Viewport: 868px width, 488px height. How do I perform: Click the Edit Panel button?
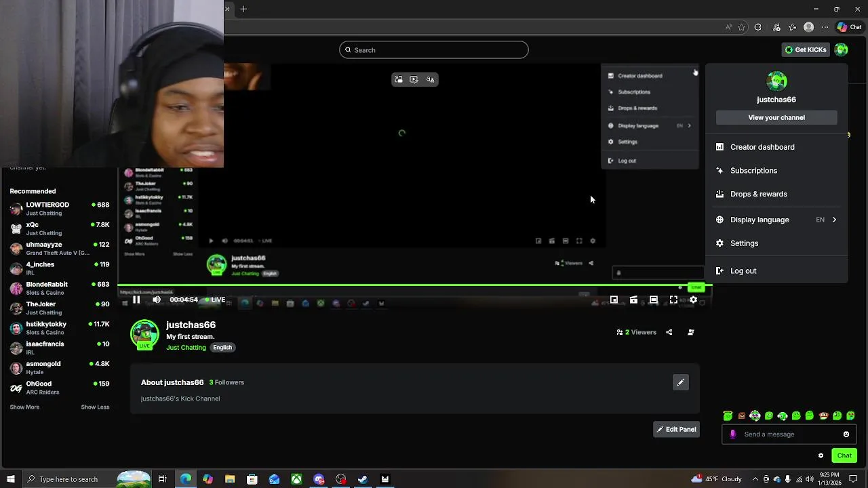[x=676, y=429]
